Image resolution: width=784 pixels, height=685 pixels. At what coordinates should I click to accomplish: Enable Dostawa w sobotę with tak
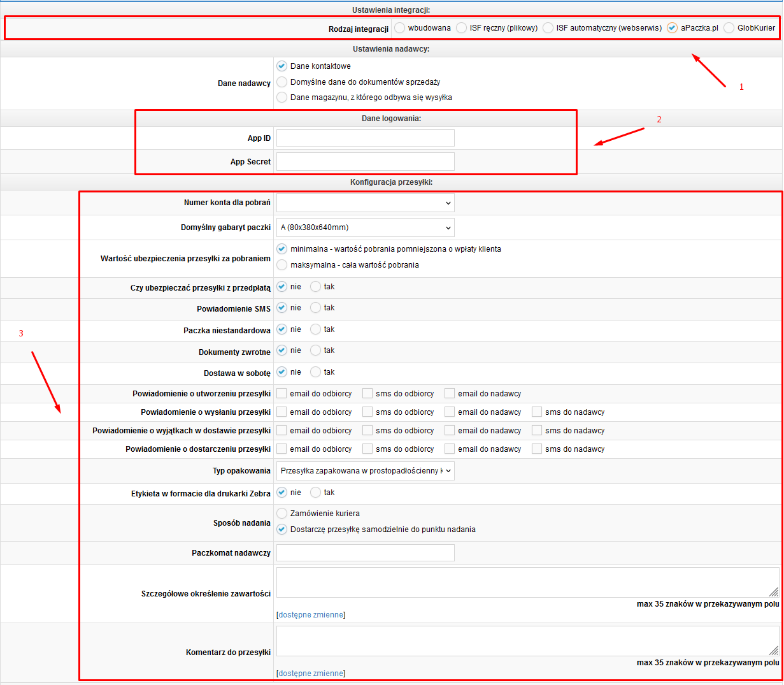coord(316,372)
